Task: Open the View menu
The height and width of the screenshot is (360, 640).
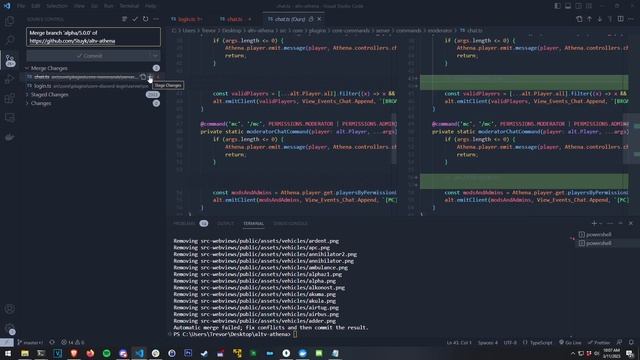Action: click(79, 6)
